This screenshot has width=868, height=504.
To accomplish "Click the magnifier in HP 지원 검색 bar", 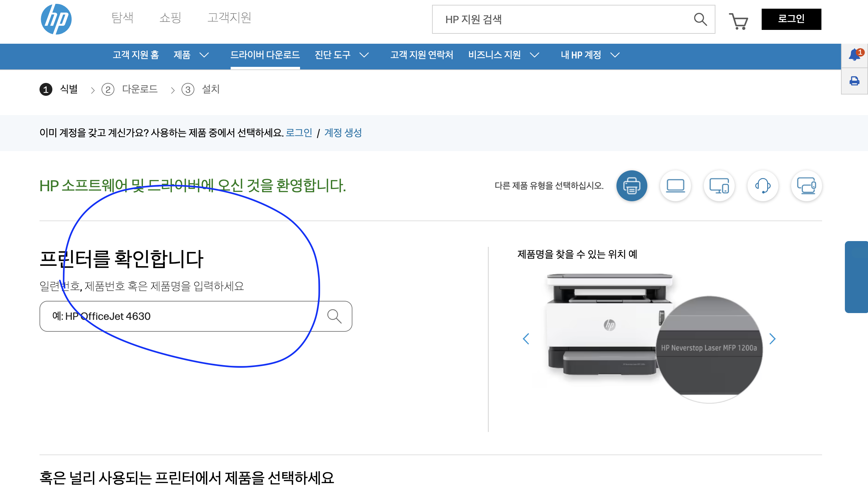I will click(x=700, y=19).
